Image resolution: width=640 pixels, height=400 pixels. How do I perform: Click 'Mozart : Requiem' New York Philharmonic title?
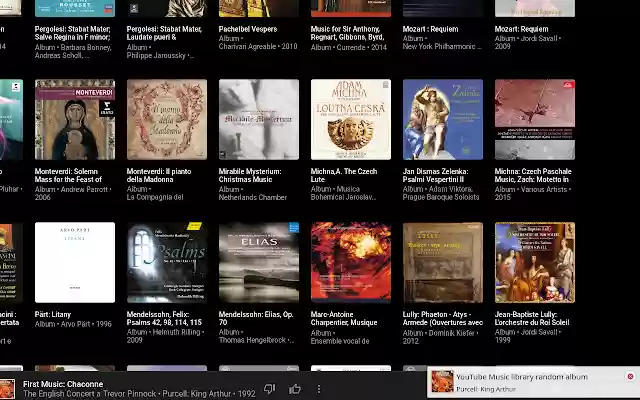(x=430, y=29)
